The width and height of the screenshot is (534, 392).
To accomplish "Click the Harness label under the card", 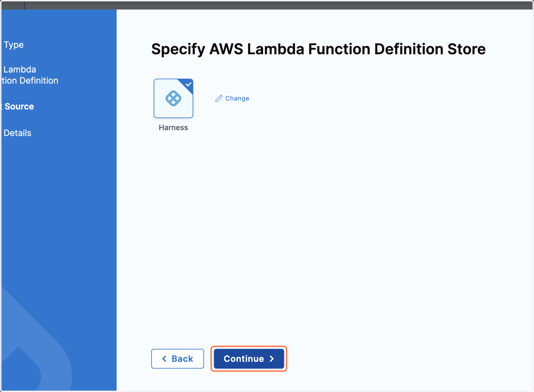I will 174,128.
